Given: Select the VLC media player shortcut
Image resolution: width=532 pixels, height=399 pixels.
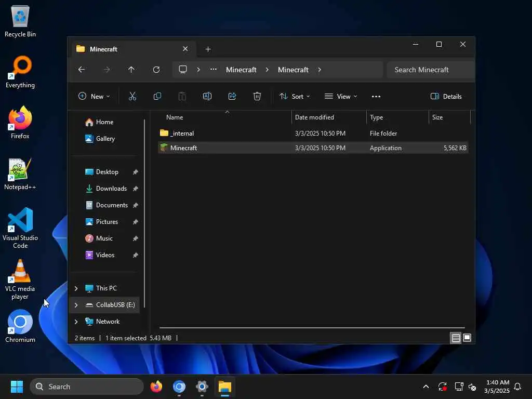Looking at the screenshot, I should pos(20,279).
